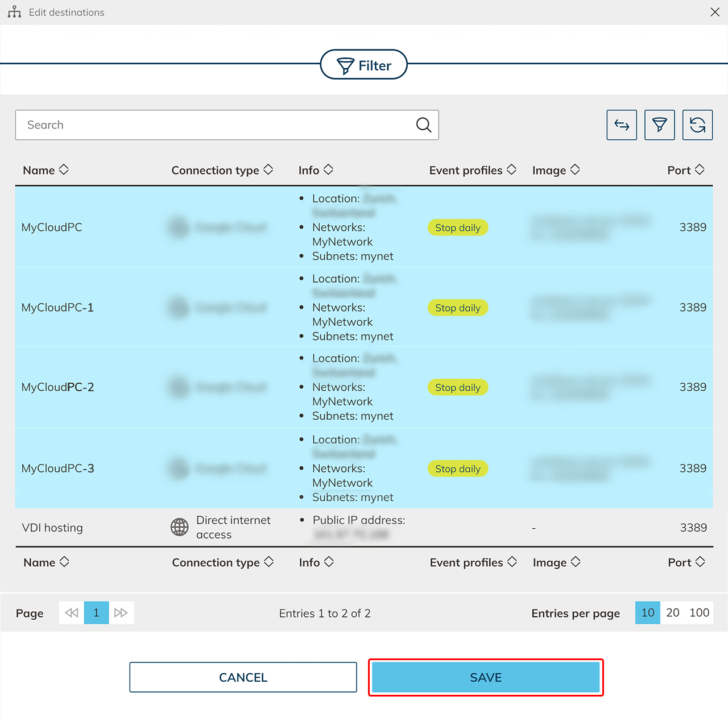The height and width of the screenshot is (717, 728).
Task: Select the MyCloudPC row
Action: point(52,227)
